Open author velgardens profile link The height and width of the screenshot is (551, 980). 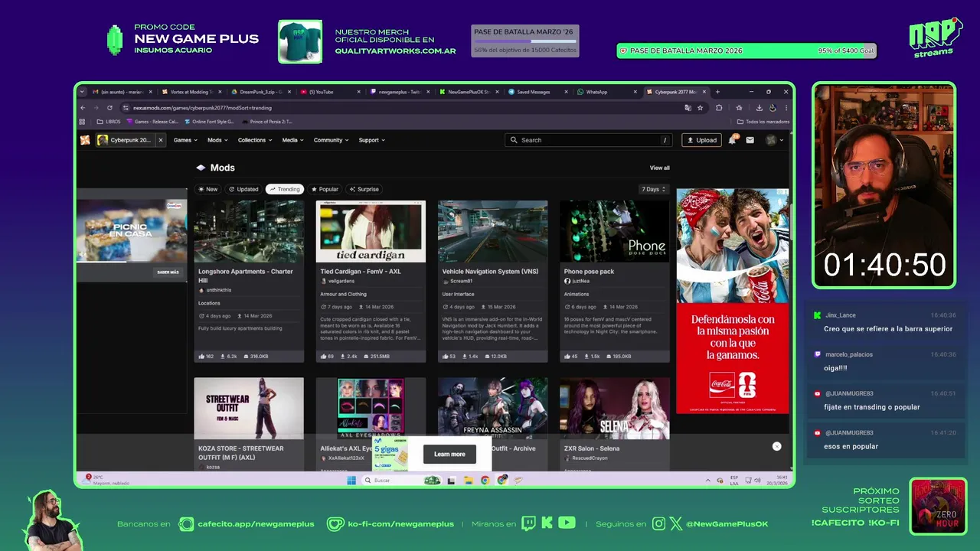[x=341, y=281]
